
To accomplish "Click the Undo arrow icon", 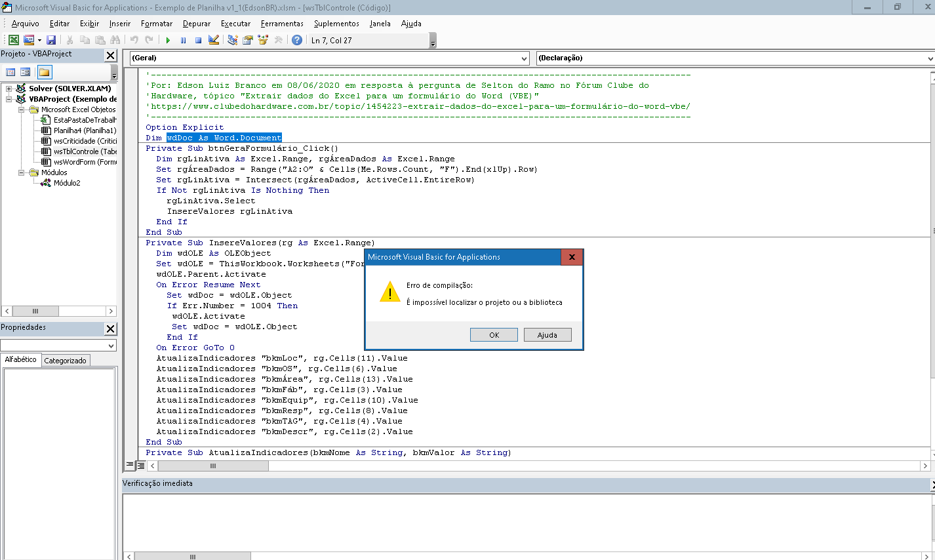I will coord(134,40).
